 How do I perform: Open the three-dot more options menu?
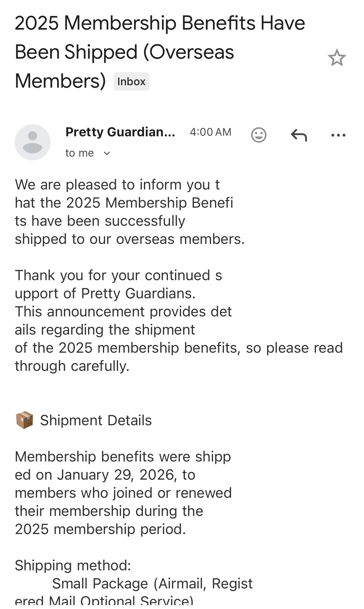pos(338,135)
